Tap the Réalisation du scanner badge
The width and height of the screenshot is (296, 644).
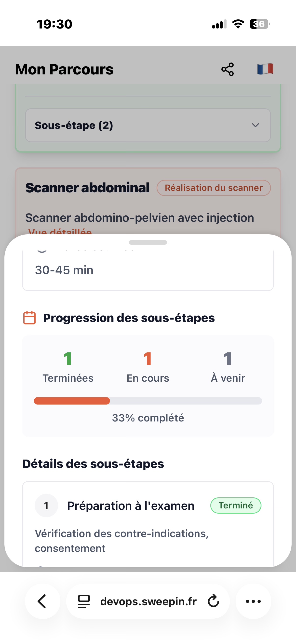tap(214, 188)
